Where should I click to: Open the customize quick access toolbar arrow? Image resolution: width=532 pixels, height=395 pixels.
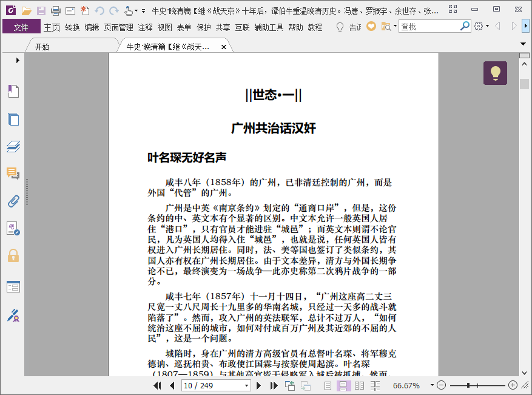[144, 11]
